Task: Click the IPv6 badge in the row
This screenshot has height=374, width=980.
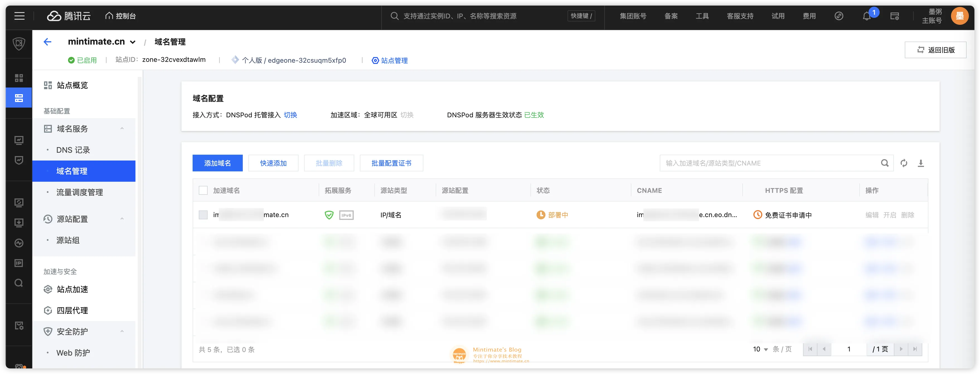Action: (346, 215)
